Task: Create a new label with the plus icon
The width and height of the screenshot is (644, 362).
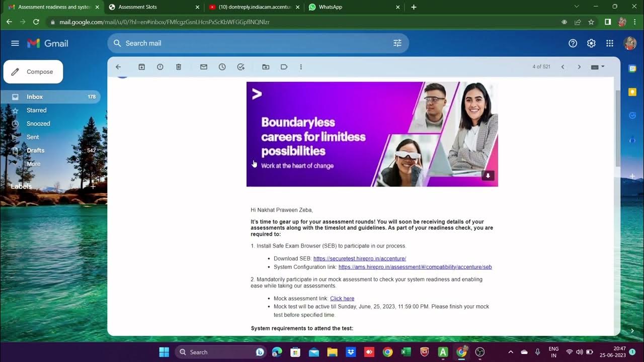Action: click(93, 187)
